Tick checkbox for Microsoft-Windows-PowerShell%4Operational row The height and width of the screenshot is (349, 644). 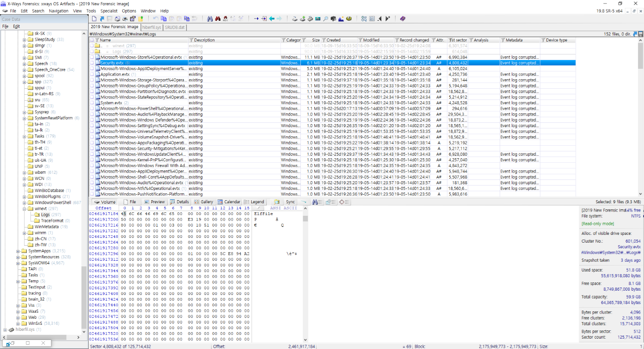click(92, 109)
